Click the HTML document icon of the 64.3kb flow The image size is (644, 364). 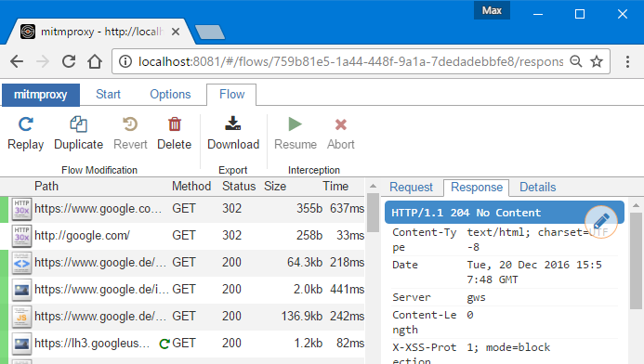pyautogui.click(x=21, y=263)
